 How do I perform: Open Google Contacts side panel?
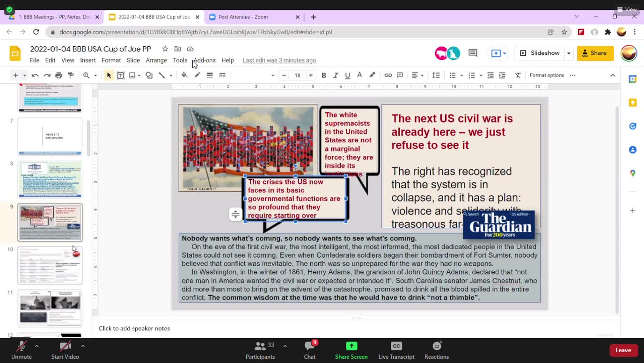point(633,150)
